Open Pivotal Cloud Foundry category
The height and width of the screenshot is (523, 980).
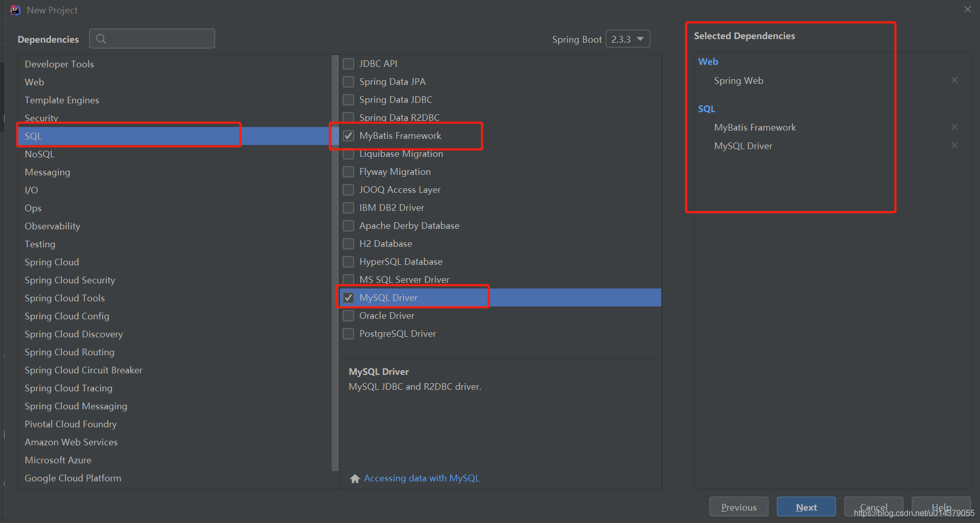pos(175,424)
